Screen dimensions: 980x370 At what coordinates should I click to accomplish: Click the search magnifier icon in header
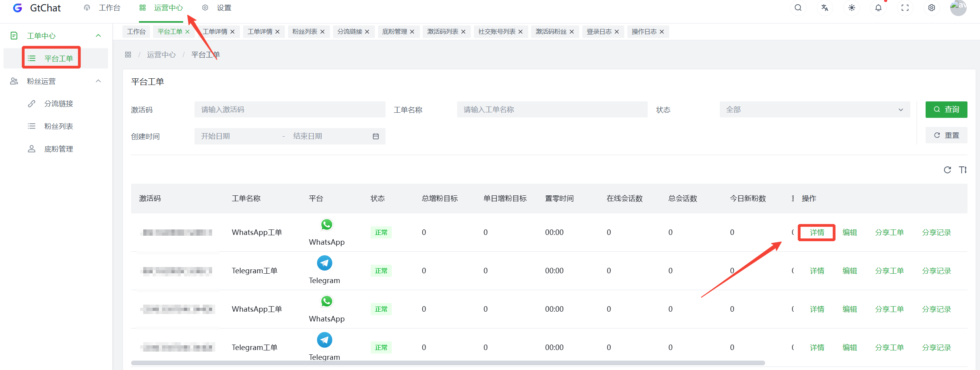point(798,8)
